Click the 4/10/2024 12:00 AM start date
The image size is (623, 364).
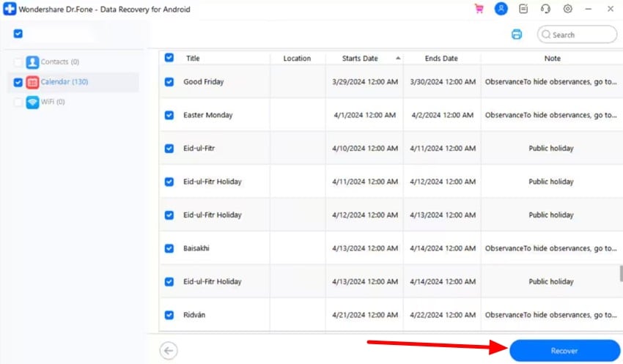365,149
